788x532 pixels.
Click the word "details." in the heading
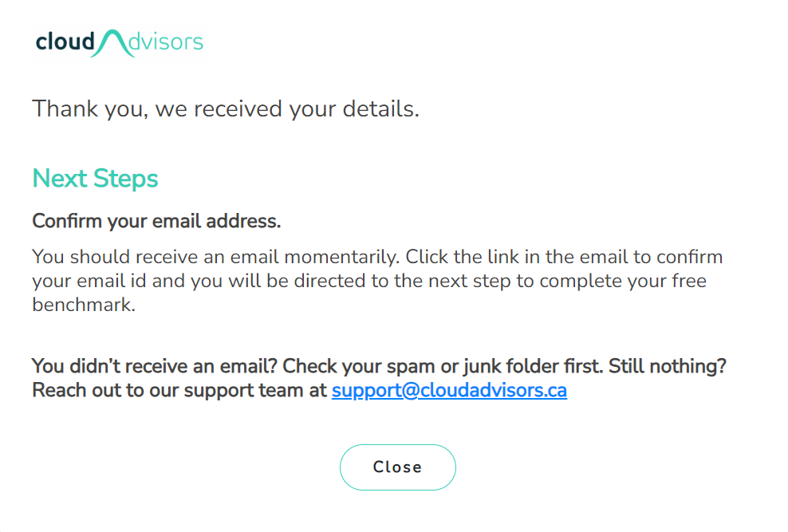coord(381,109)
